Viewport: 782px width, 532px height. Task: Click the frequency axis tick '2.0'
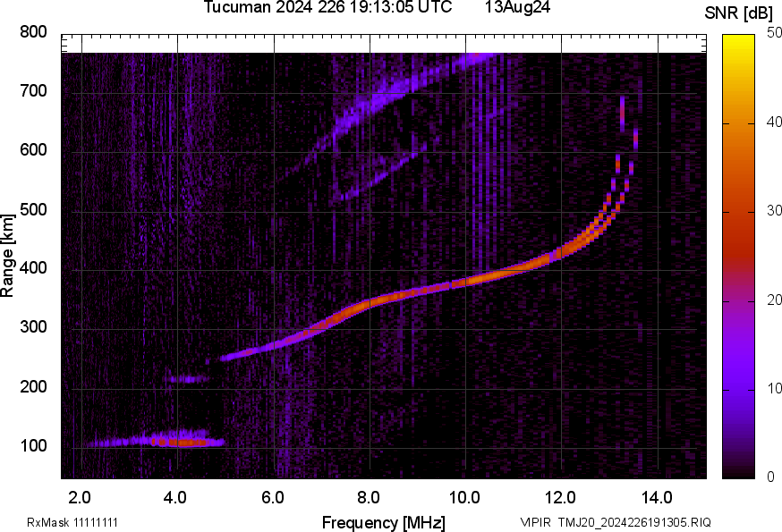[x=80, y=497]
